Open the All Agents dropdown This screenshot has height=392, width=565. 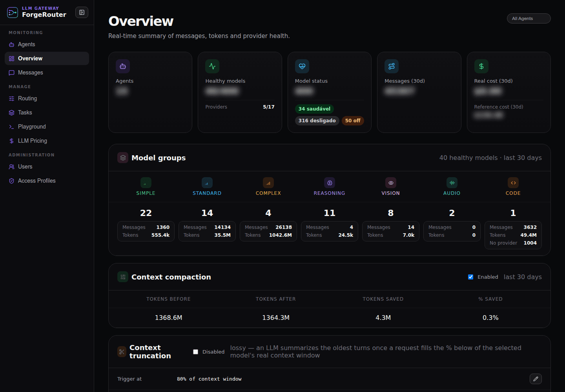[x=529, y=18]
